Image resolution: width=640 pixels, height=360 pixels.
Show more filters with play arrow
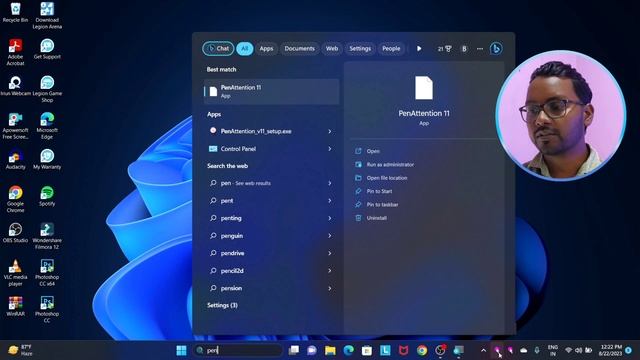pos(419,49)
